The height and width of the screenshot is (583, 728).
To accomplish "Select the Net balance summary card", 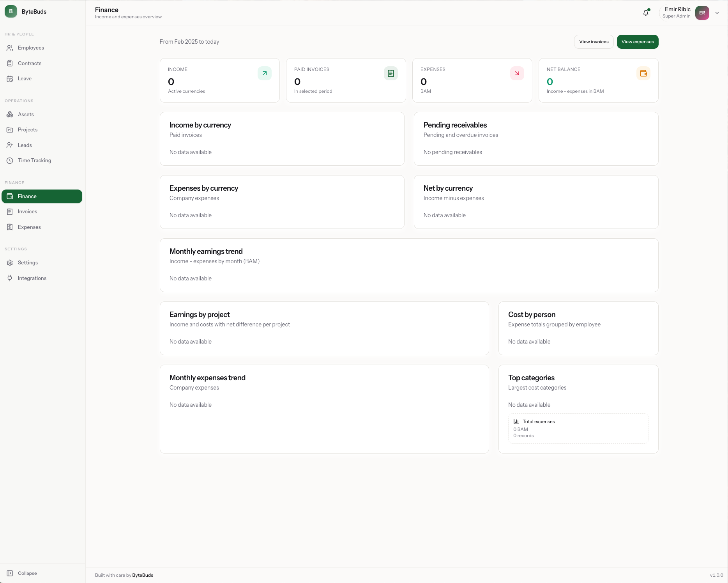I will coord(598,80).
